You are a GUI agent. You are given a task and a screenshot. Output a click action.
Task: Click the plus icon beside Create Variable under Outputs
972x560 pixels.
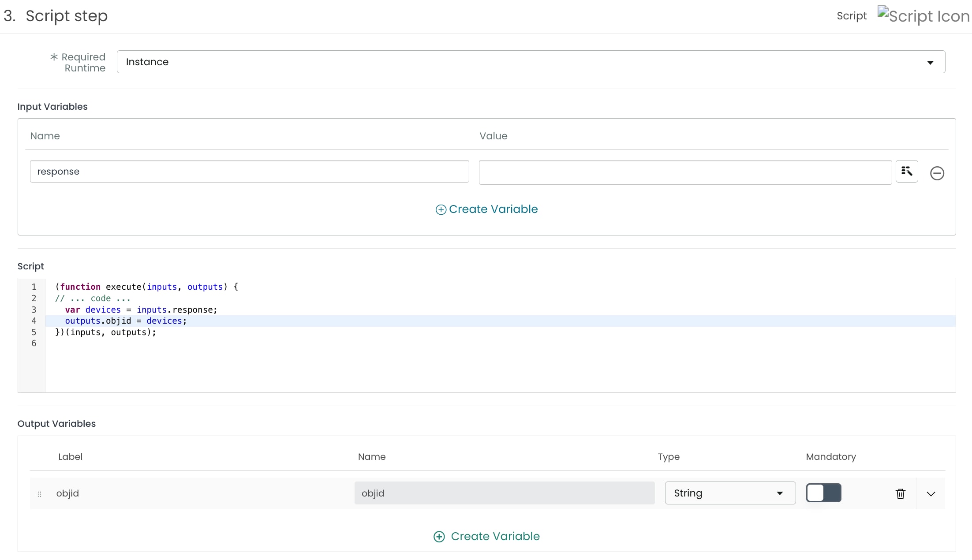[x=439, y=537]
